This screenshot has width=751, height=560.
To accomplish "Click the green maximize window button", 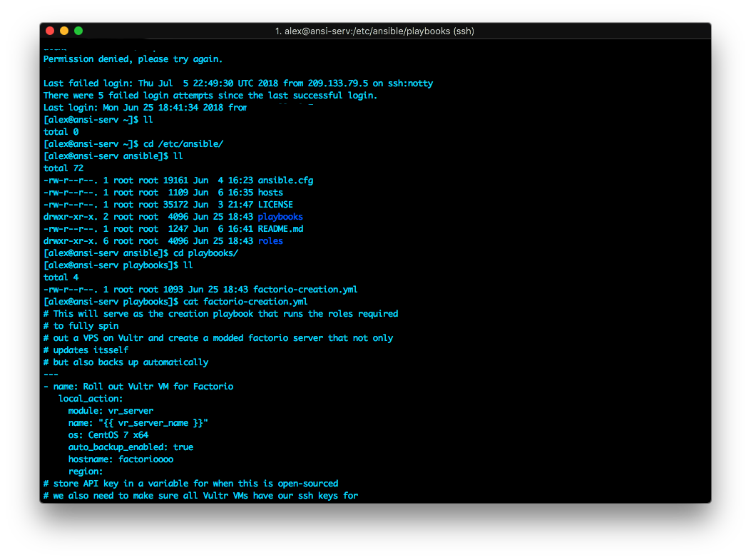I will click(x=78, y=31).
